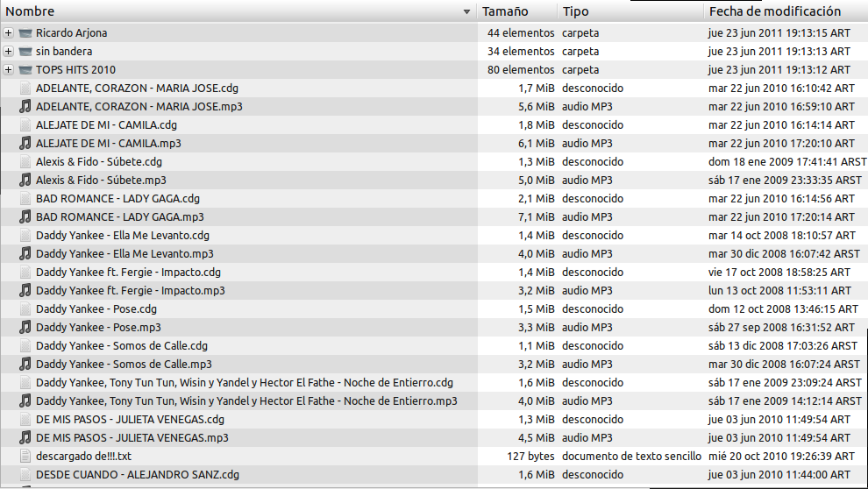This screenshot has height=489, width=868.
Task: Select DESDE CUANDO - ALEJANDRO SANZ.cdg
Action: [x=138, y=475]
